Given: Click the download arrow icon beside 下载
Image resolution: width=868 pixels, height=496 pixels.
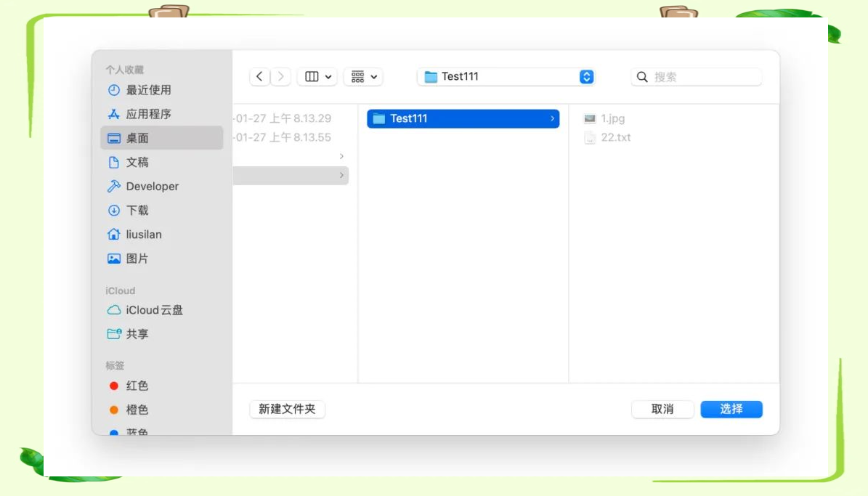Looking at the screenshot, I should 113,211.
